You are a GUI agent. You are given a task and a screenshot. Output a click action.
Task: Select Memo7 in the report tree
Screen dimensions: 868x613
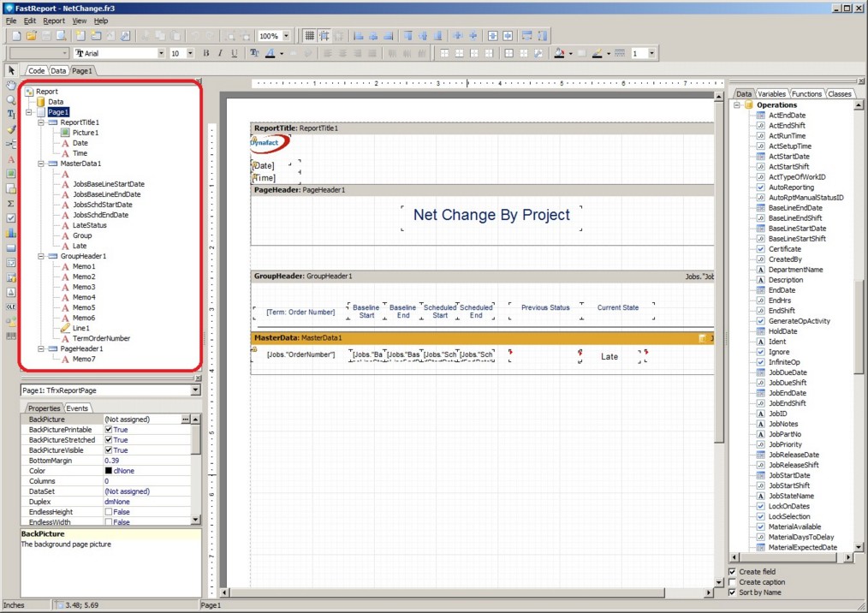click(x=84, y=359)
